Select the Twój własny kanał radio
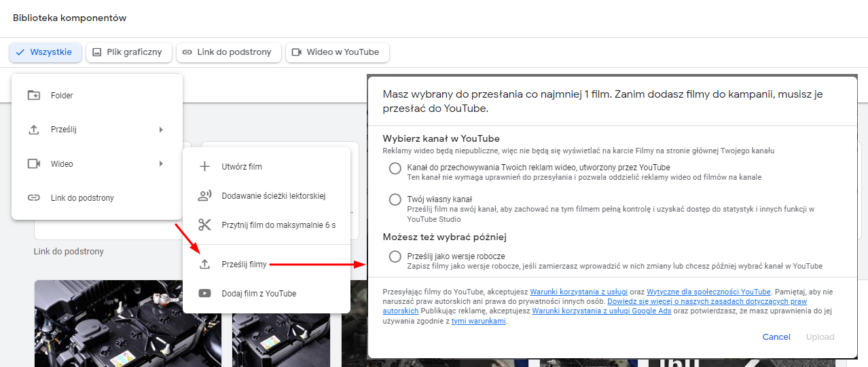This screenshot has height=367, width=868. [395, 199]
